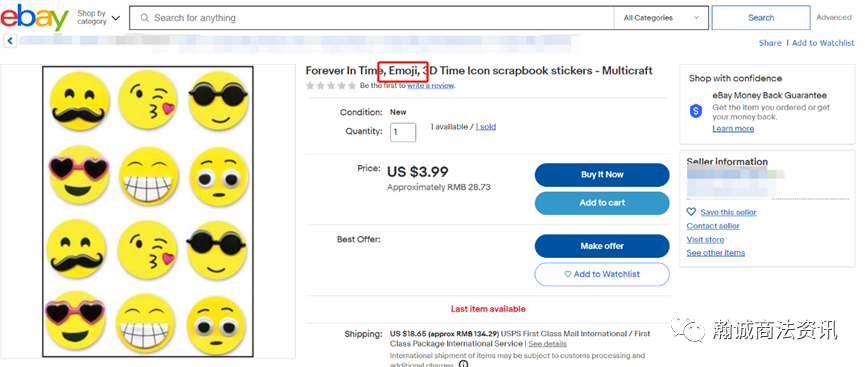The image size is (865, 367).
Task: Click the heart icon beside Save this seller
Action: pyautogui.click(x=691, y=212)
